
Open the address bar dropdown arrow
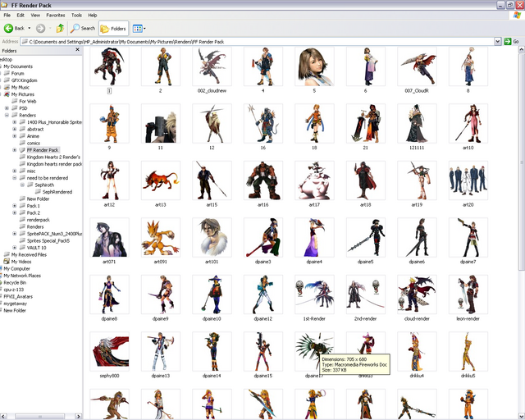(498, 42)
